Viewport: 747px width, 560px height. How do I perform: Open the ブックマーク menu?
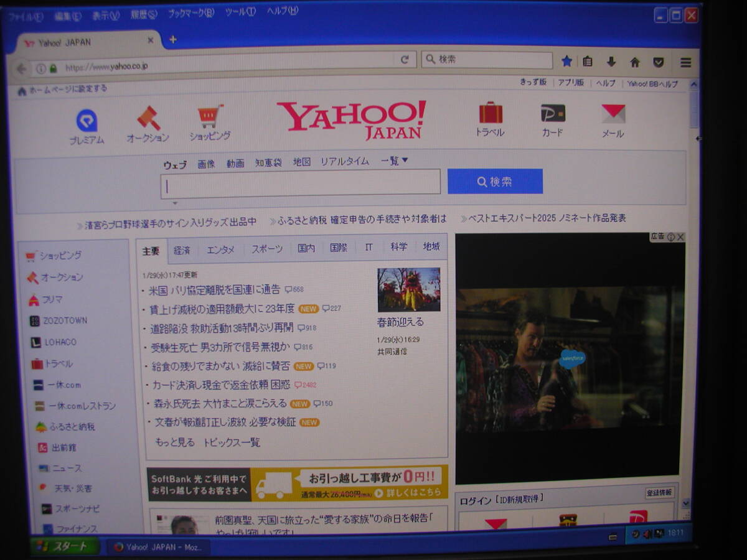tap(191, 13)
